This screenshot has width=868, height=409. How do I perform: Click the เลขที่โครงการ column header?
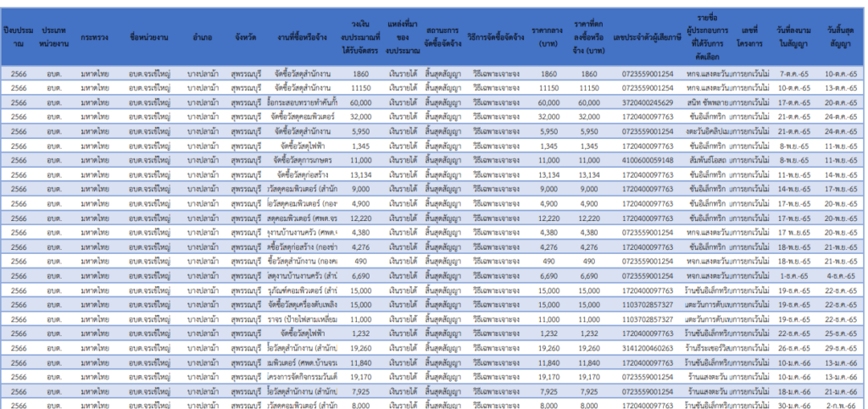click(749, 37)
